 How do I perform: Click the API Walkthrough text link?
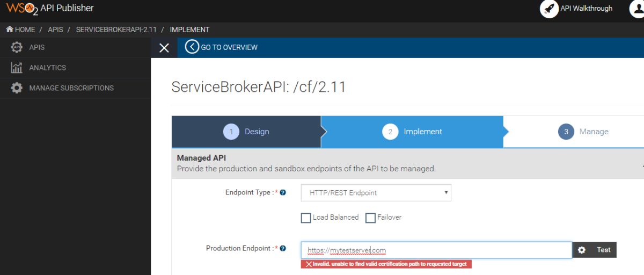click(586, 9)
